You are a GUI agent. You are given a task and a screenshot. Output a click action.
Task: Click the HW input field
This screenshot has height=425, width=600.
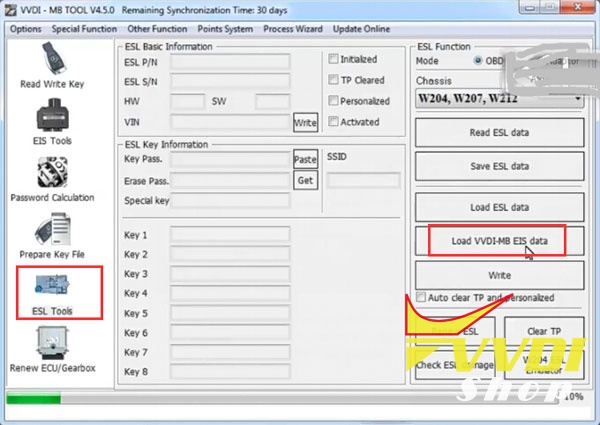coord(188,101)
